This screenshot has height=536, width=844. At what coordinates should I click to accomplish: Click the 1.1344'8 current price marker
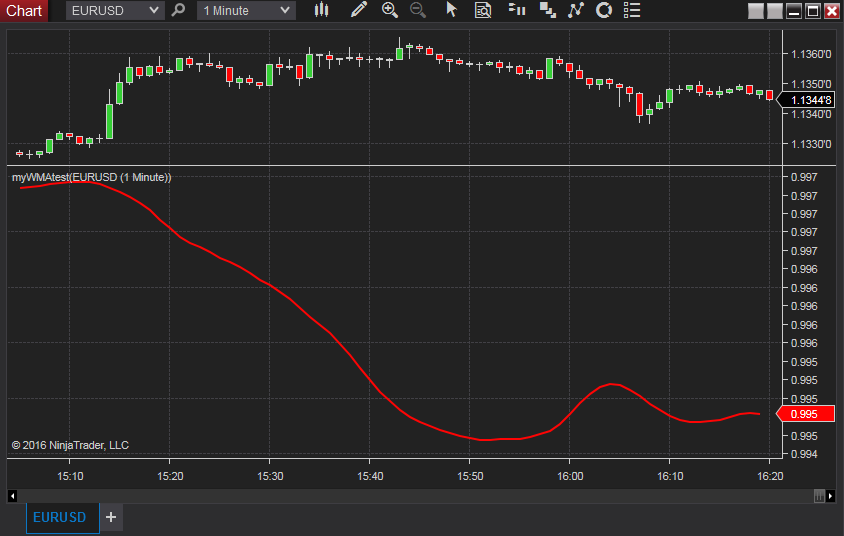click(806, 100)
